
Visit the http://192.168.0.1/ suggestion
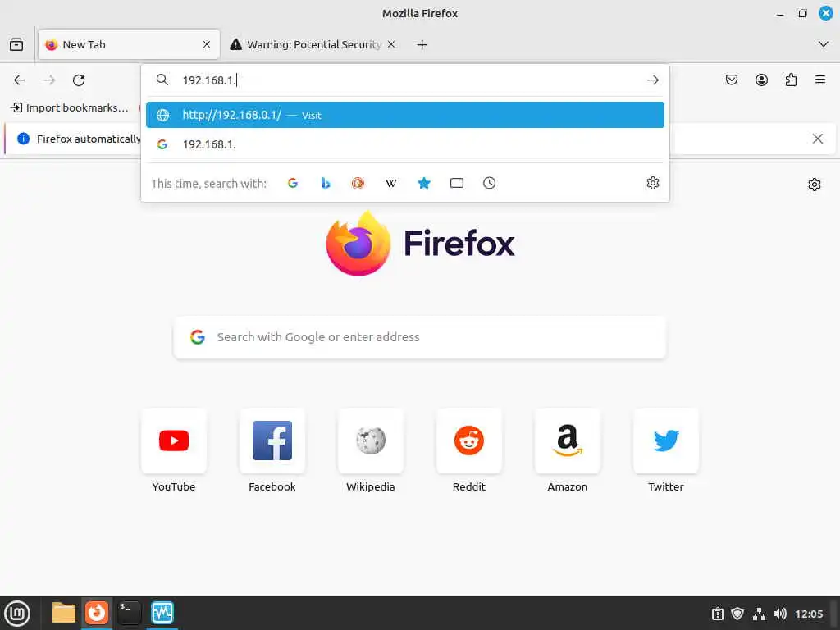coord(405,115)
